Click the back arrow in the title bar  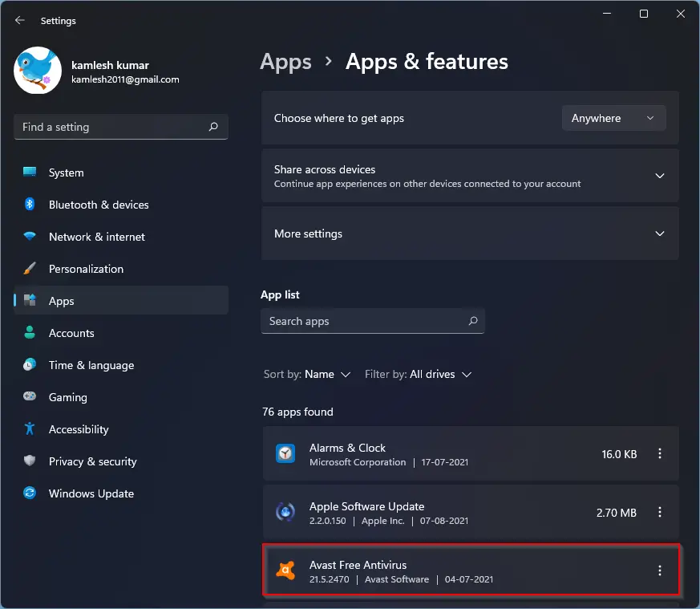tap(19, 20)
